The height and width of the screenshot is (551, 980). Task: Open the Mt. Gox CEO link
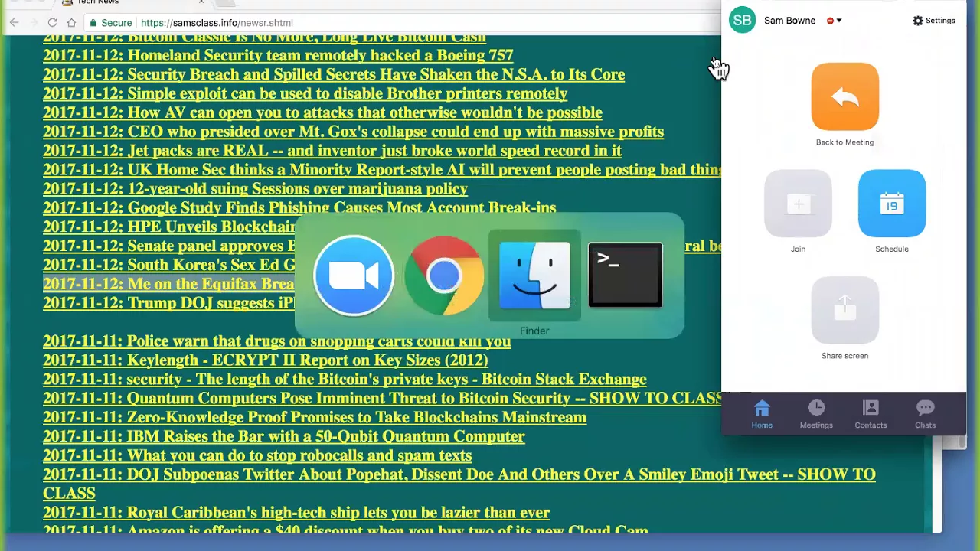(x=353, y=132)
